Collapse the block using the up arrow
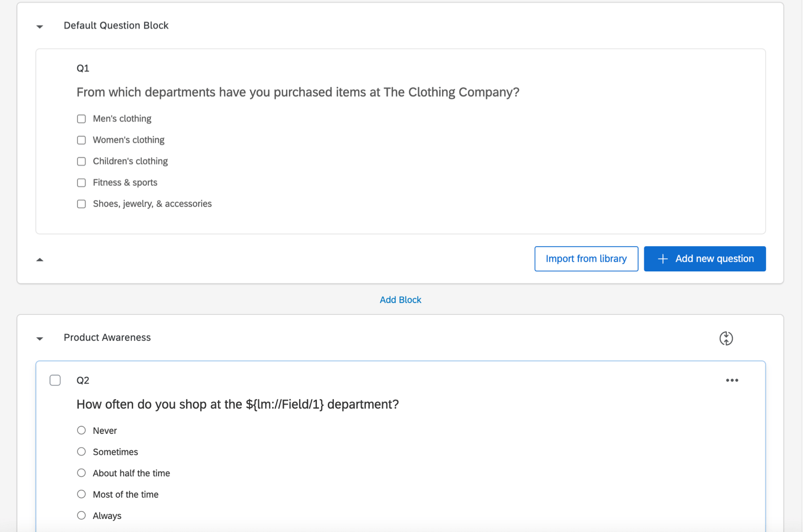 [40, 259]
